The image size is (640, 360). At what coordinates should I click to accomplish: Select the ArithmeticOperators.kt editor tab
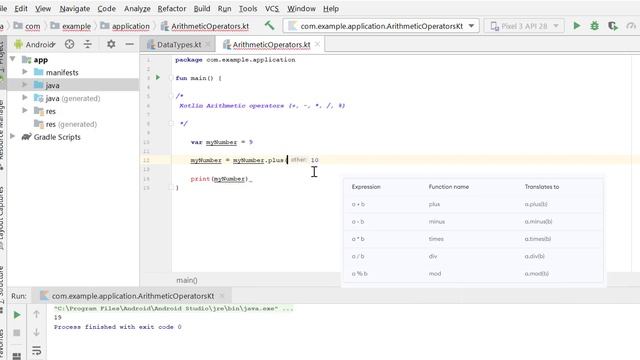coord(271,44)
